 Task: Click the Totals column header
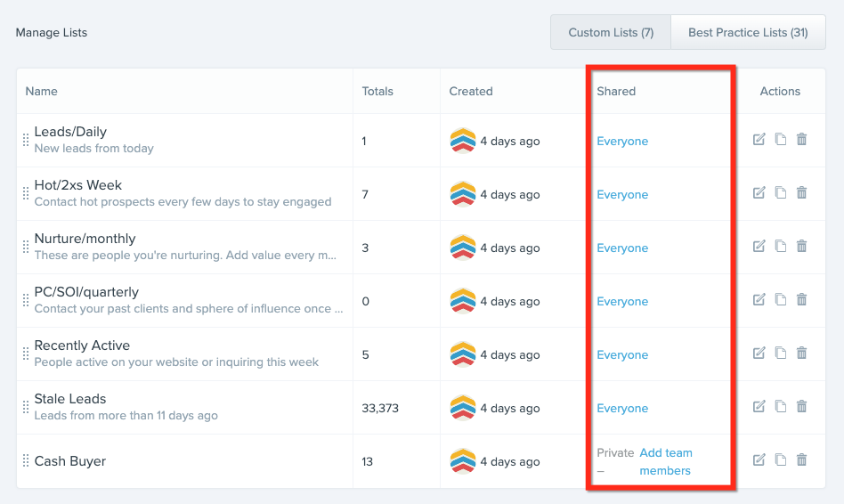377,91
